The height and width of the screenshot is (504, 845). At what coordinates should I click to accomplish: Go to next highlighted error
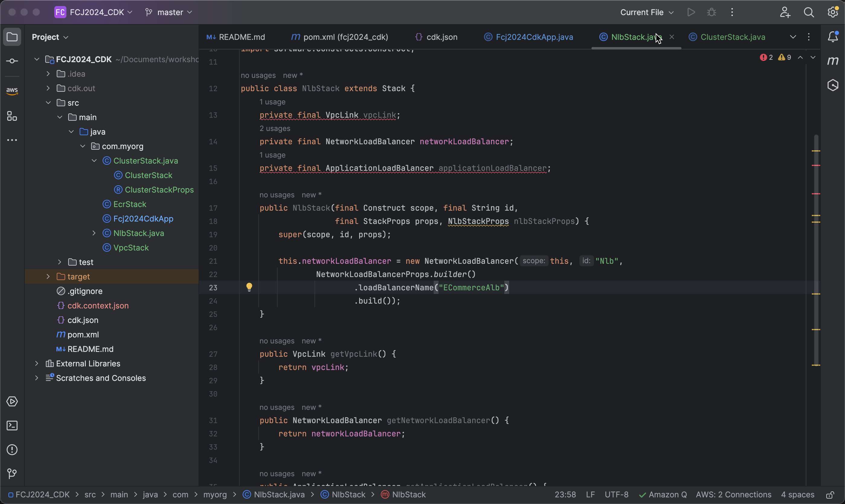813,57
